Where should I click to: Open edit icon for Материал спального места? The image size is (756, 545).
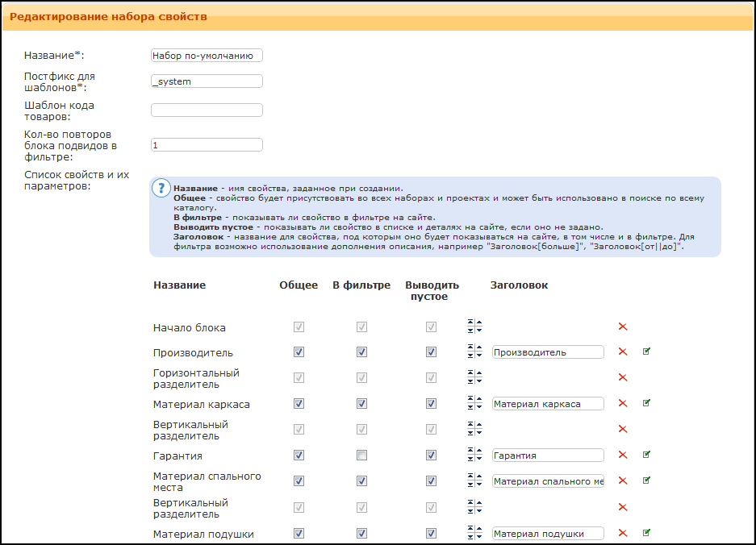coord(646,480)
